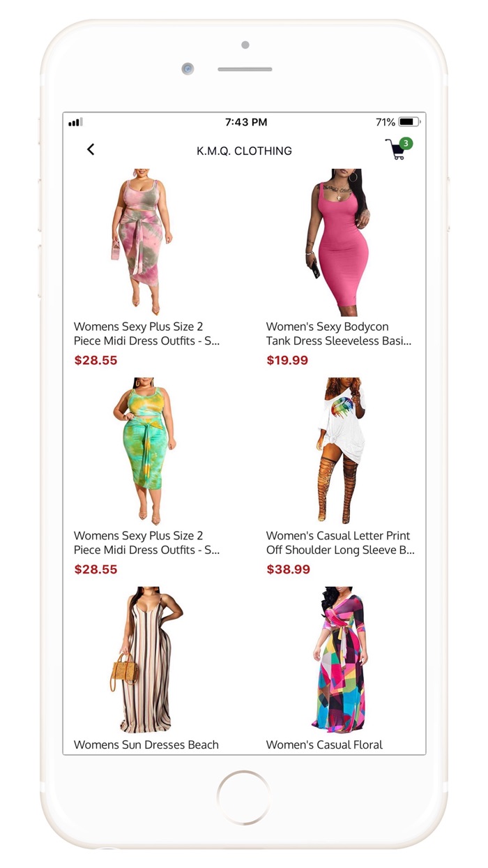Tap the K.M.Q. CLOTHING header title
The image size is (488, 868).
point(244,151)
